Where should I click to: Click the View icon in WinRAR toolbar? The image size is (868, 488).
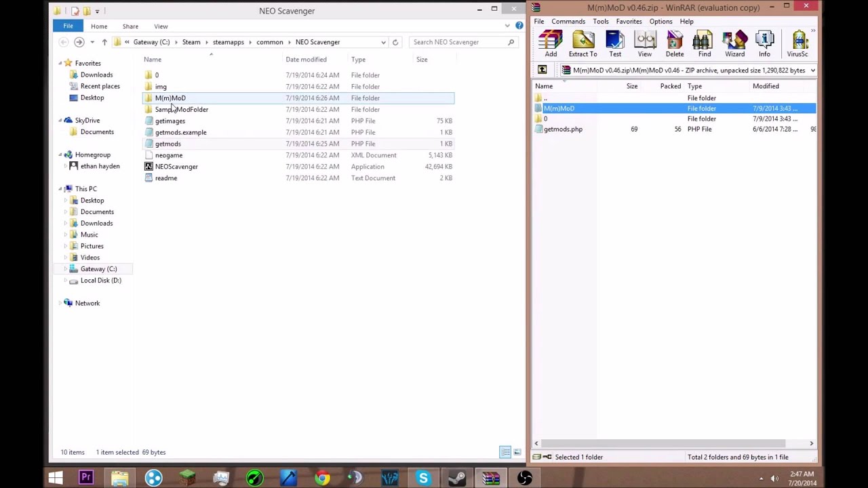pyautogui.click(x=644, y=44)
